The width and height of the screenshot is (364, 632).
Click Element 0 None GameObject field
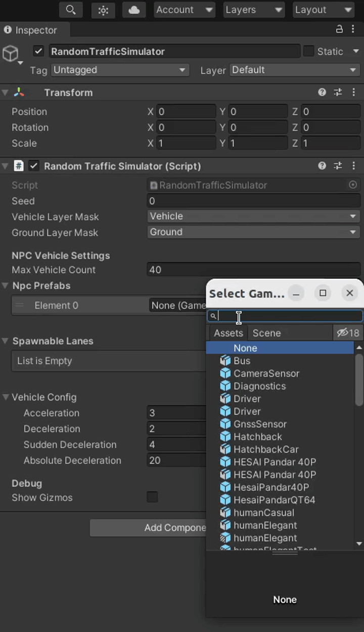tap(178, 305)
